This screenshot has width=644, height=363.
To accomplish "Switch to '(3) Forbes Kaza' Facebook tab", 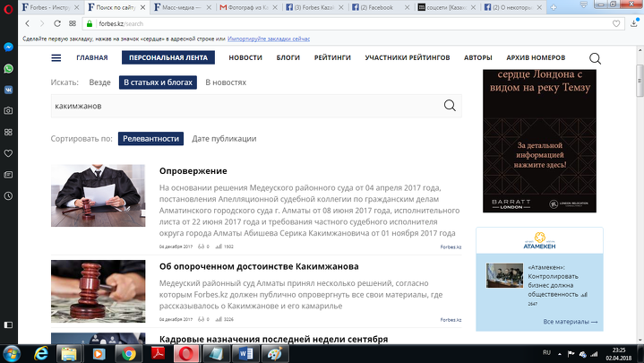I will point(314,7).
